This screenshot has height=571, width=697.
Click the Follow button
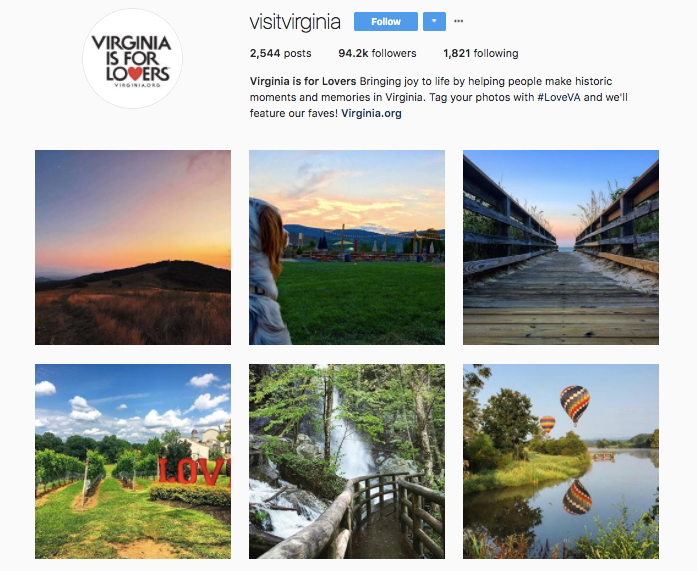pos(385,22)
